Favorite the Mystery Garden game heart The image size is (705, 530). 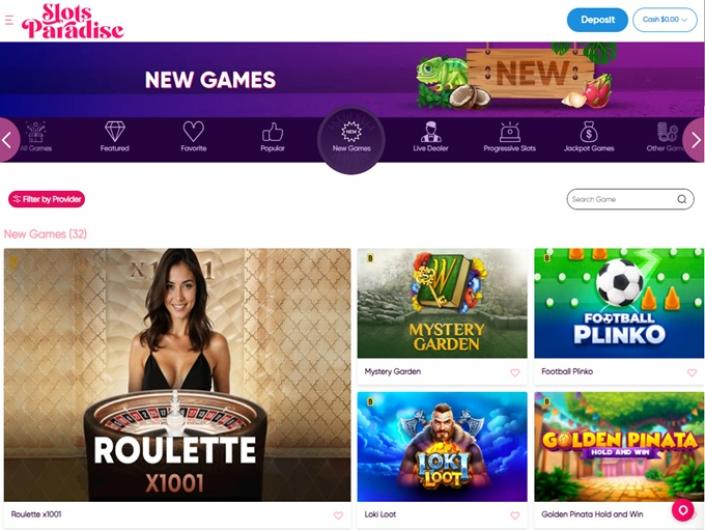click(515, 373)
